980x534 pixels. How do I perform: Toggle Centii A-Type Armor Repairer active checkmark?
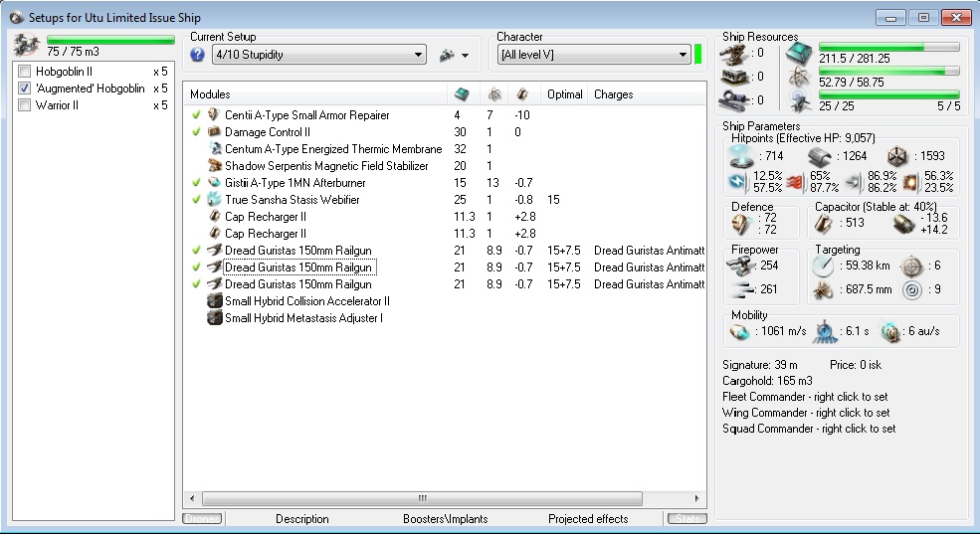click(x=196, y=115)
